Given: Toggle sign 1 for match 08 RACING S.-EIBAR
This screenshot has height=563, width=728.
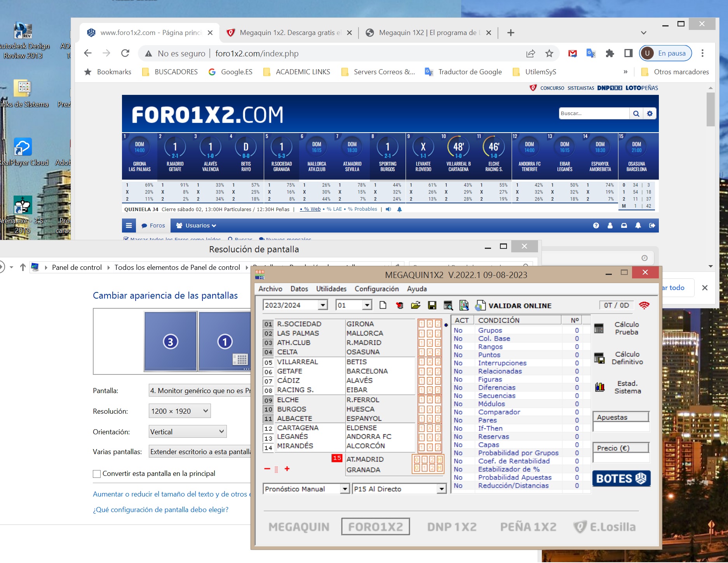Looking at the screenshot, I should pos(421,390).
